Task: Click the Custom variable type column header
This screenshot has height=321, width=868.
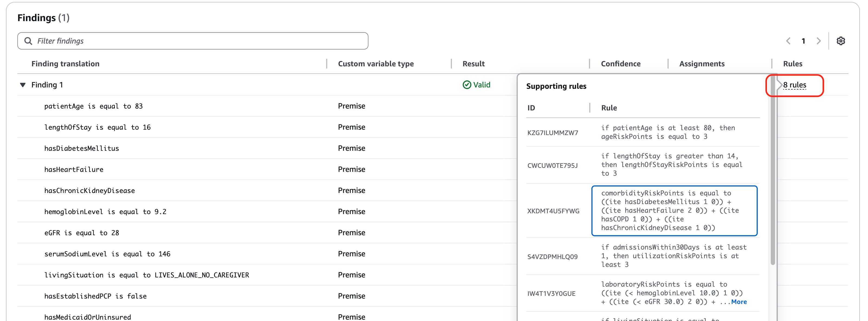Action: [375, 64]
